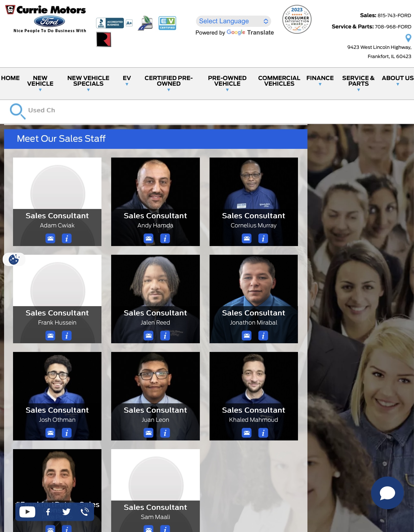Click the search magnifier icon
The height and width of the screenshot is (532, 414).
(x=17, y=111)
